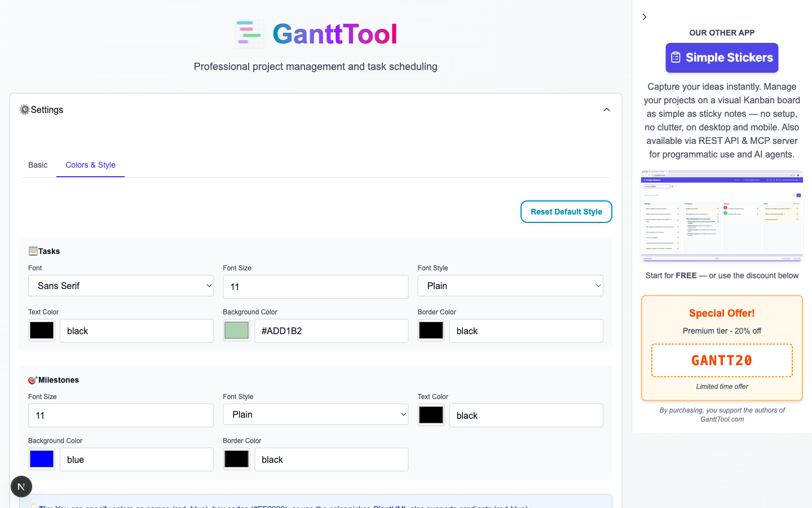Click the 'Premium tier - 20% off' text
Screen dimensions: 812x508
722,331
